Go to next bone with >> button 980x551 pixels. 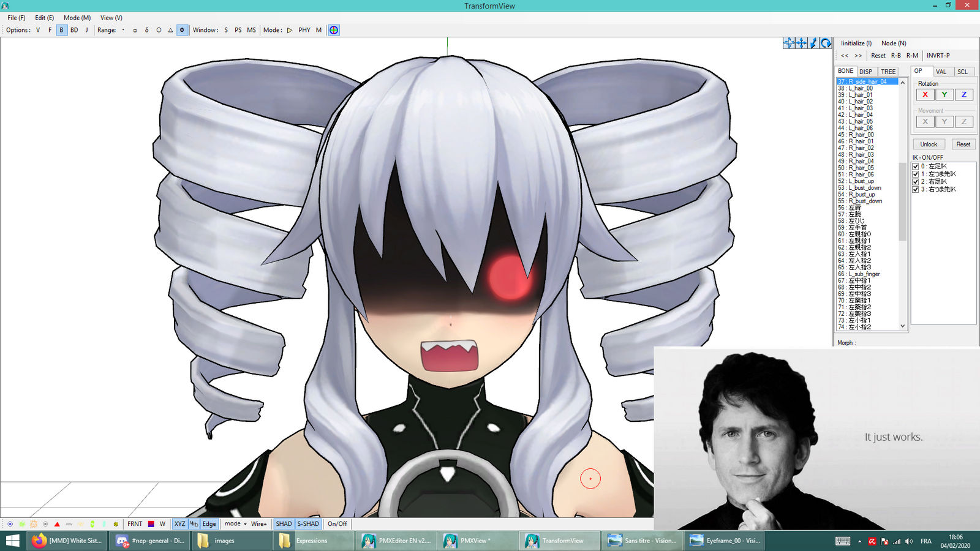tap(858, 56)
